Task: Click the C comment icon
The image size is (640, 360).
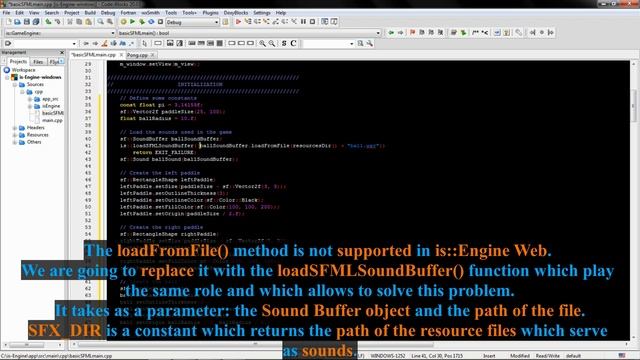Action: (293, 43)
